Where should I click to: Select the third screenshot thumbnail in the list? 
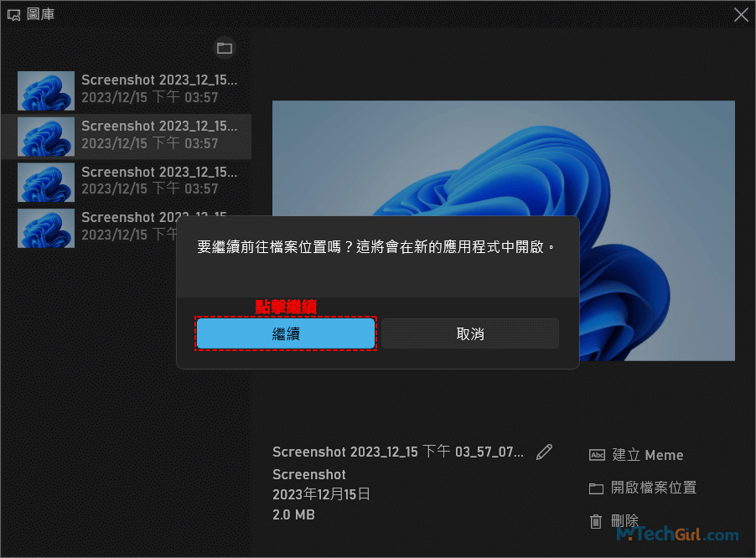point(46,181)
